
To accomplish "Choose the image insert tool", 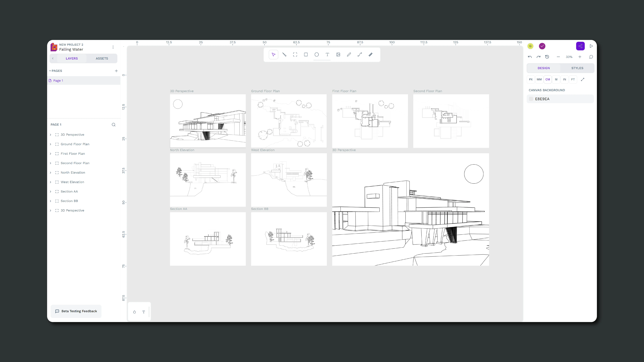I will (338, 54).
